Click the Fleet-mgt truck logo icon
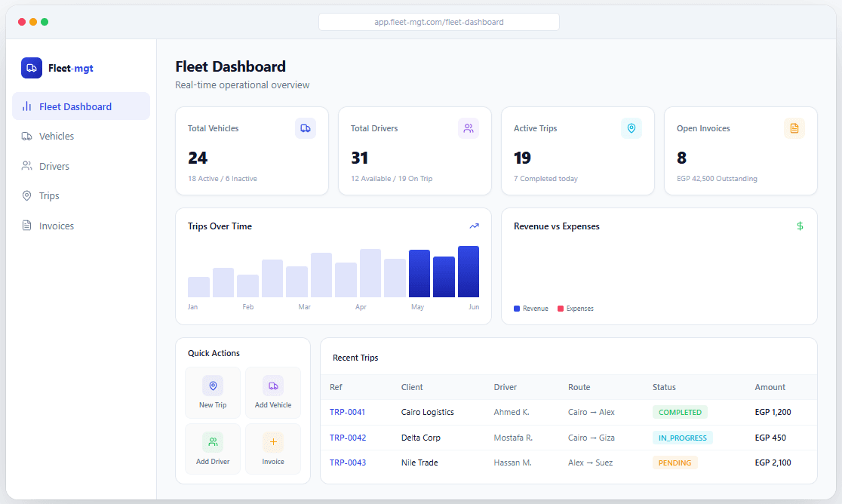842x504 pixels. click(x=32, y=68)
